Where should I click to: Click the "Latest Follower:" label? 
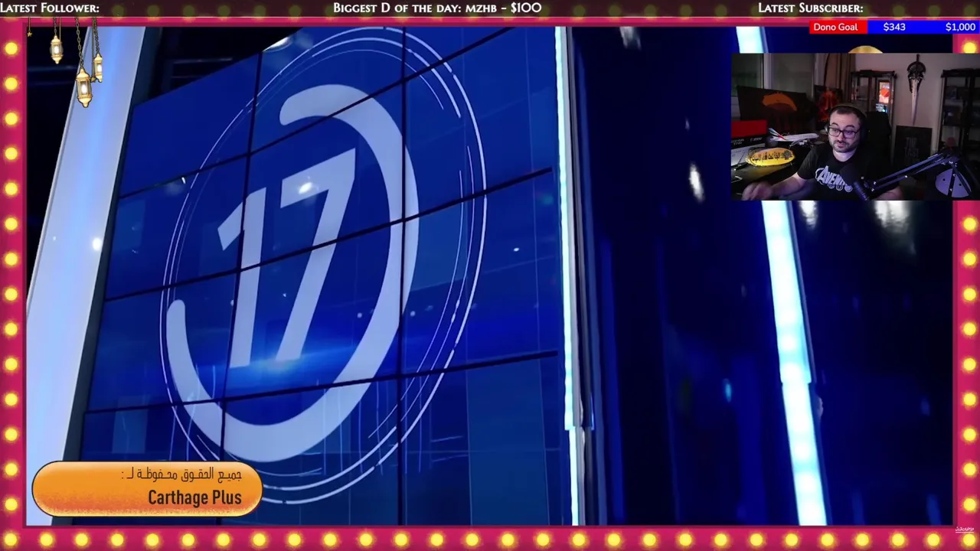50,8
